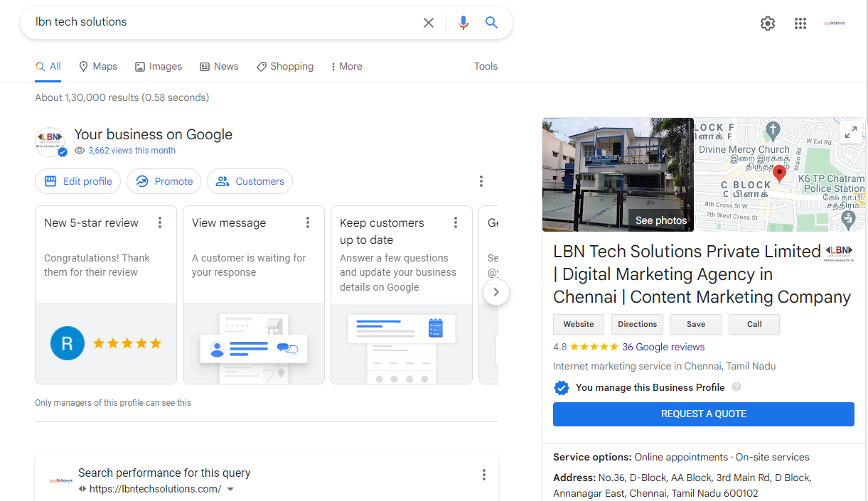The height and width of the screenshot is (501, 868).
Task: Click the Promote button
Action: pyautogui.click(x=164, y=181)
